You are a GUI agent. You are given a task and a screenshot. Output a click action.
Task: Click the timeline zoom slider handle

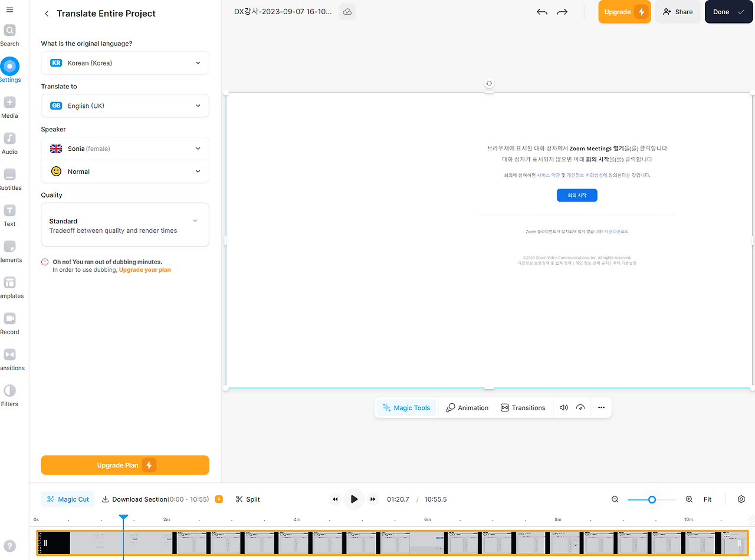click(x=652, y=499)
